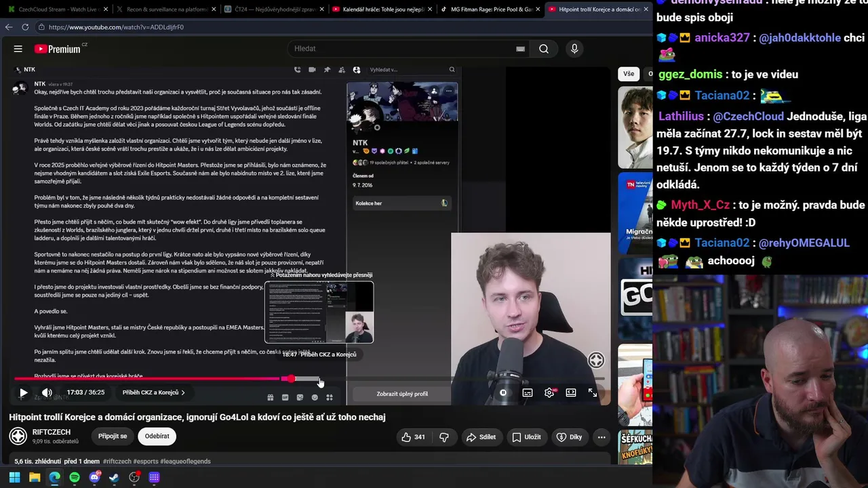Open Windows Start menu

[14, 477]
